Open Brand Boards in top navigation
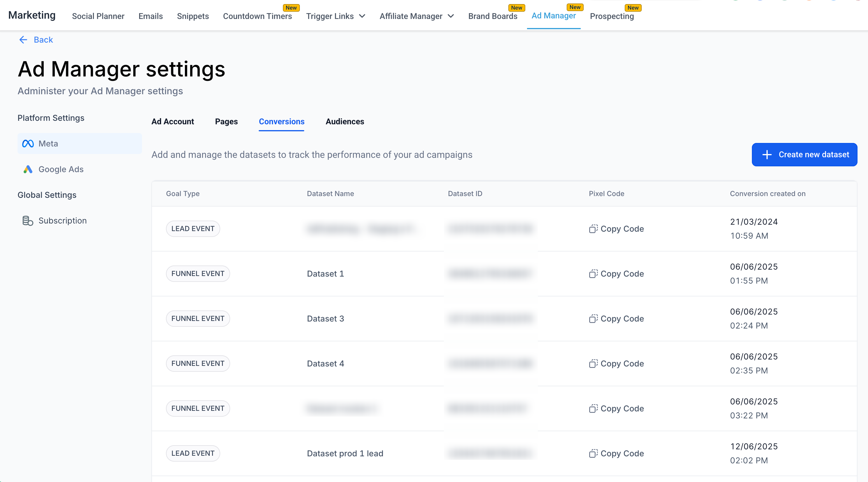The height and width of the screenshot is (482, 868). click(x=493, y=16)
